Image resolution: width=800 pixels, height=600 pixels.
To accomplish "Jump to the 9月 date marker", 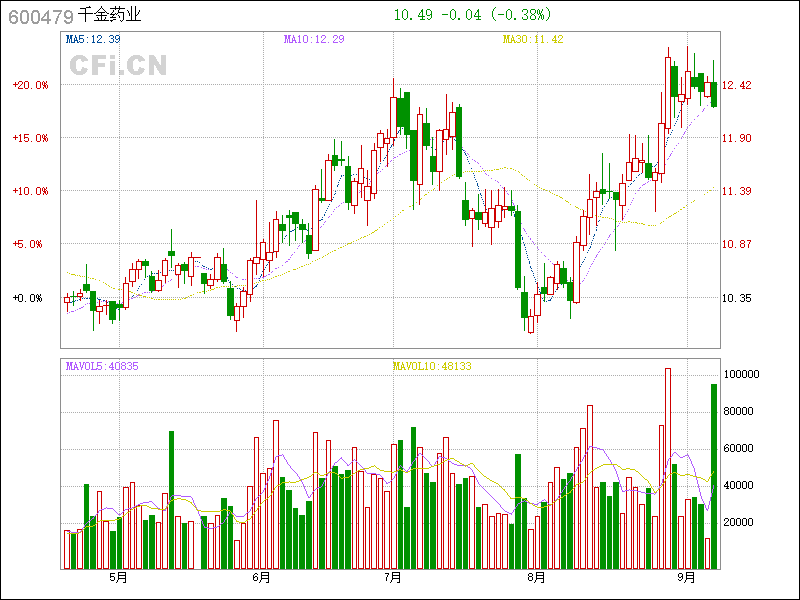I will coord(686,578).
